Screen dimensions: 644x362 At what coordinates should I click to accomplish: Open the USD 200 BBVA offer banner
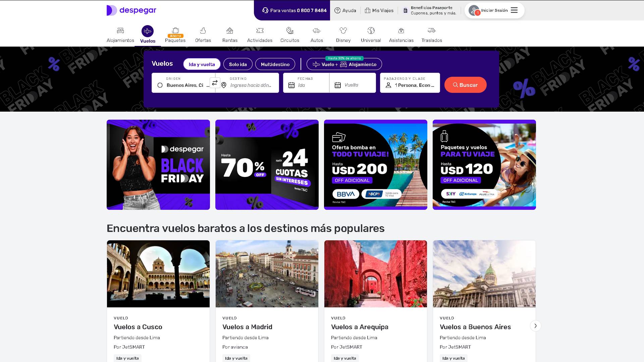376,165
